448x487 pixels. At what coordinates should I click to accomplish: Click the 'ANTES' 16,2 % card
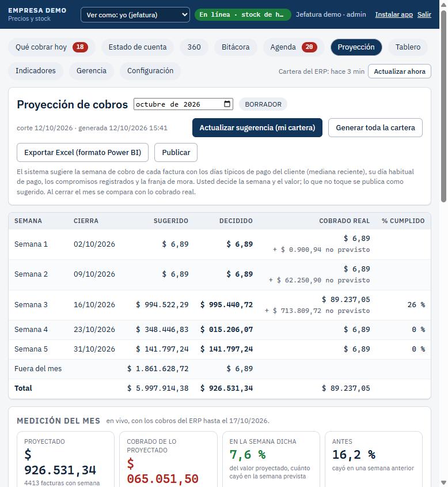point(374,460)
